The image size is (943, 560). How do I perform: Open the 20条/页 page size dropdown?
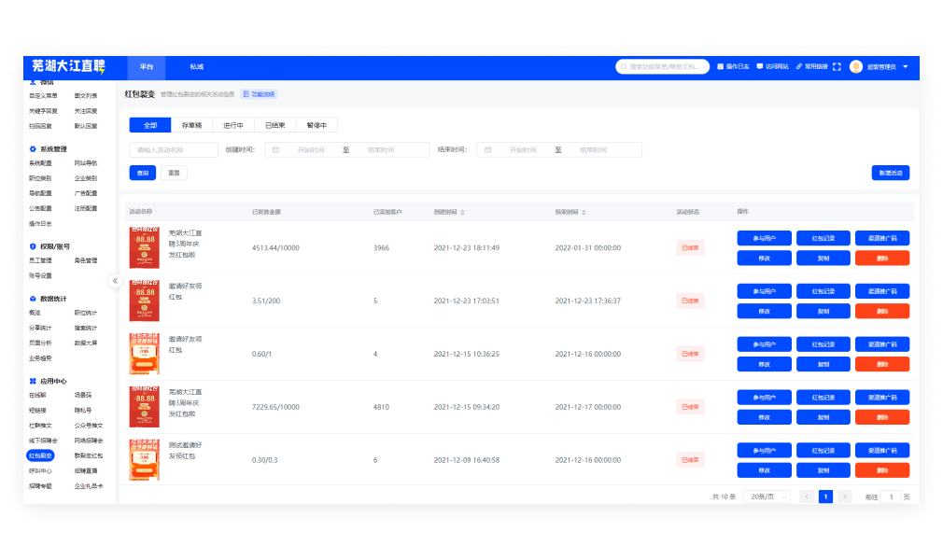(x=769, y=497)
